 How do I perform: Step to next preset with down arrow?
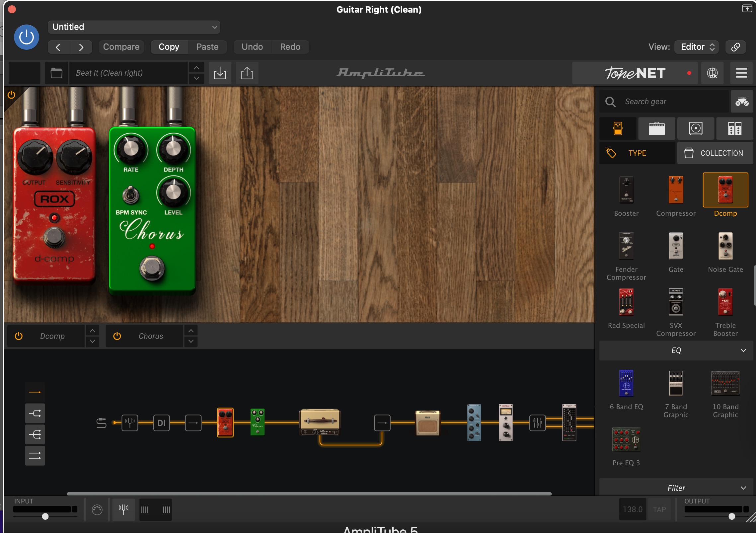pos(196,78)
